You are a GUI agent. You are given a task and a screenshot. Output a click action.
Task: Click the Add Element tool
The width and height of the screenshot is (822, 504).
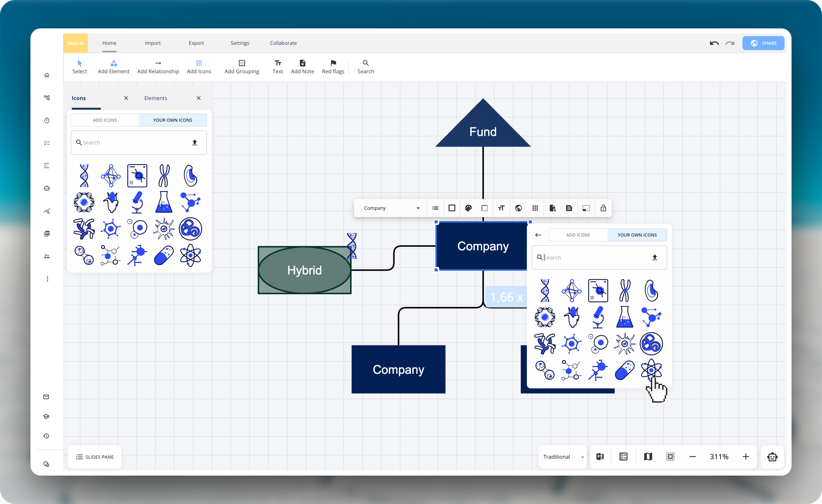click(113, 67)
